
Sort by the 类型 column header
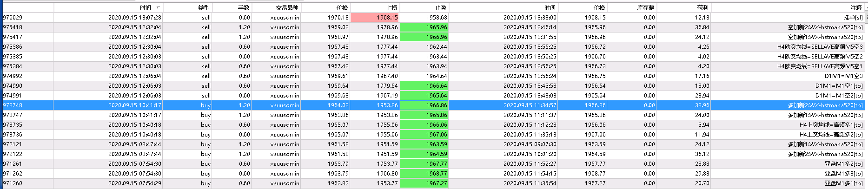[x=204, y=7]
